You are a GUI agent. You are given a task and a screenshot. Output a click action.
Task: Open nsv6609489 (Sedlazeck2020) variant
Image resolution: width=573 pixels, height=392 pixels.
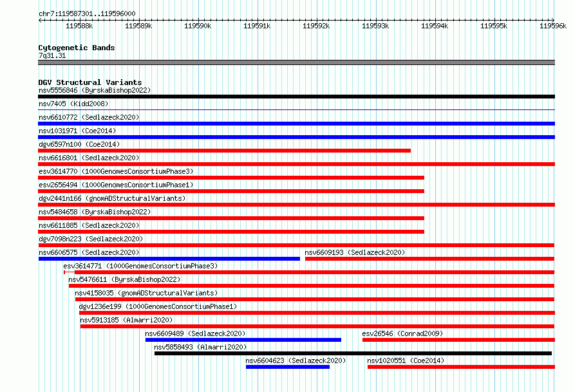[x=195, y=333]
